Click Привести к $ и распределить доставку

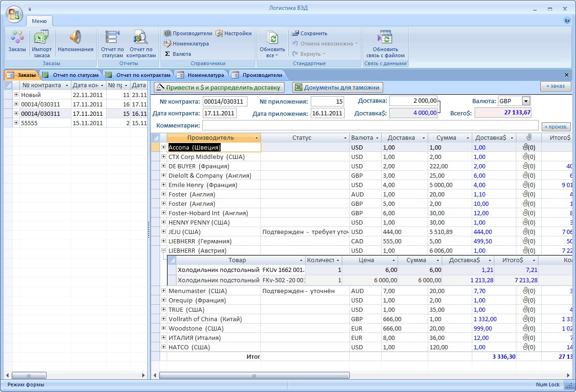219,87
